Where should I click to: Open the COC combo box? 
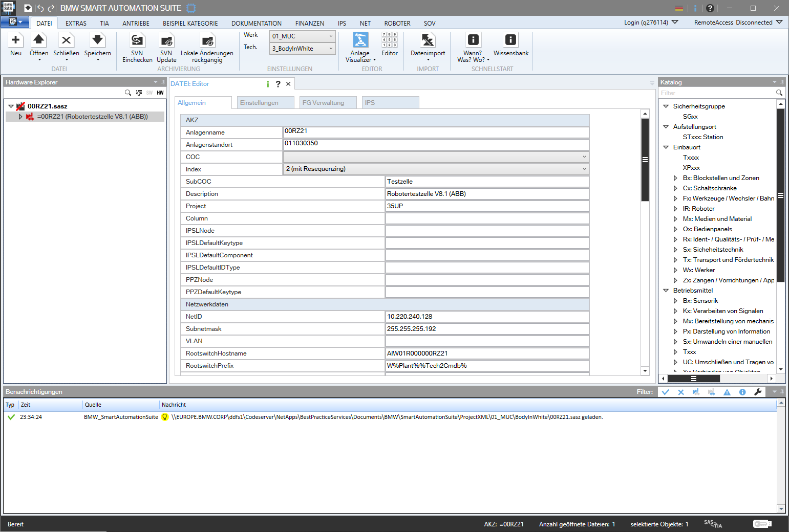click(436, 157)
